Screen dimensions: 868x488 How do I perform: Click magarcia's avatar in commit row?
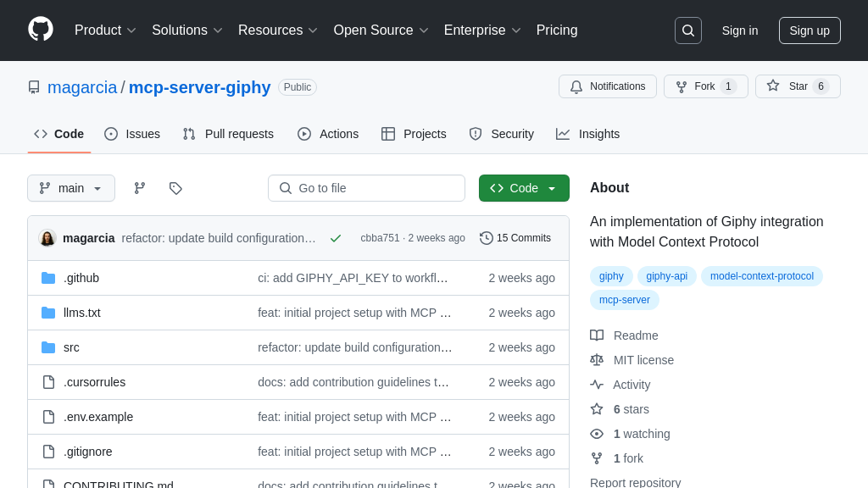pos(47,238)
